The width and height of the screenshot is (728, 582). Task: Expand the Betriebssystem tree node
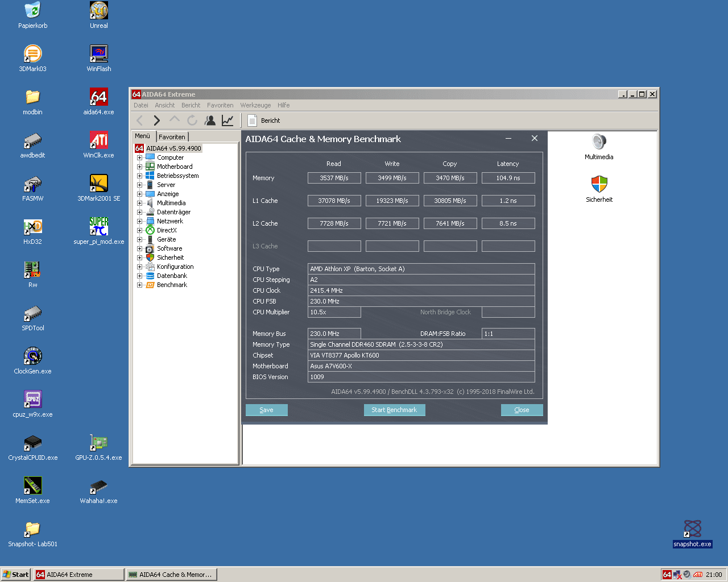139,176
